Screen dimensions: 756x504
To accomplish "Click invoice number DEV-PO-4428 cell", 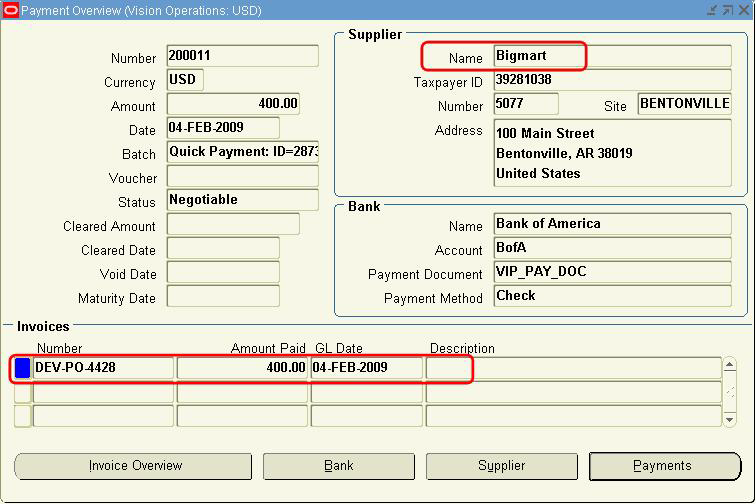I will click(x=103, y=368).
